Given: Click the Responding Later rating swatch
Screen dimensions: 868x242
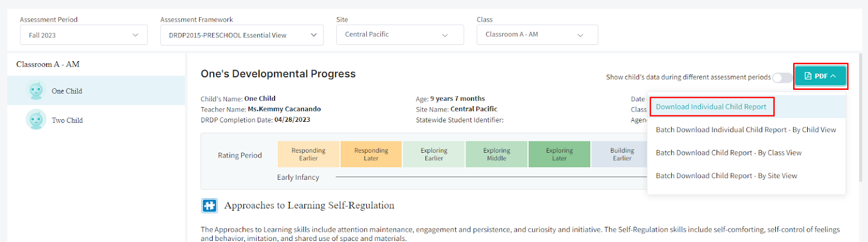Looking at the screenshot, I should (371, 154).
